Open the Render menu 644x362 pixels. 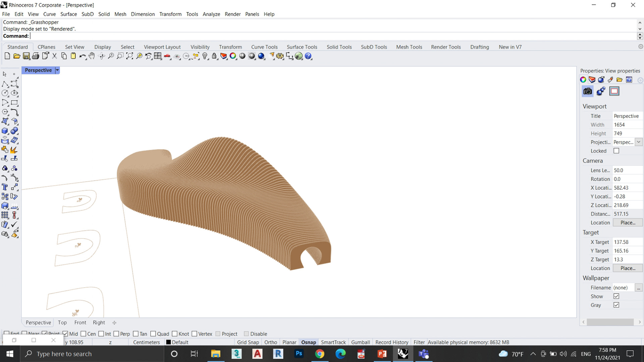pos(232,14)
